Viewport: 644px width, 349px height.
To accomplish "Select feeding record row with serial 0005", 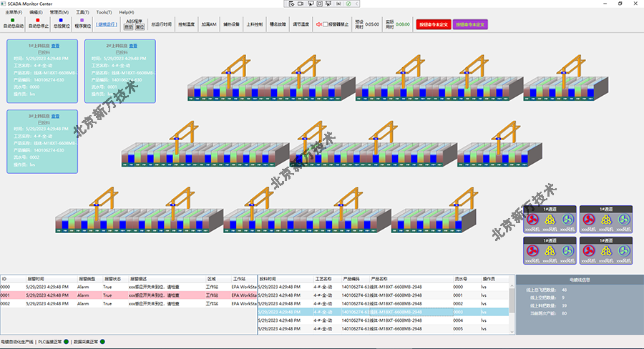I will click(384, 328).
